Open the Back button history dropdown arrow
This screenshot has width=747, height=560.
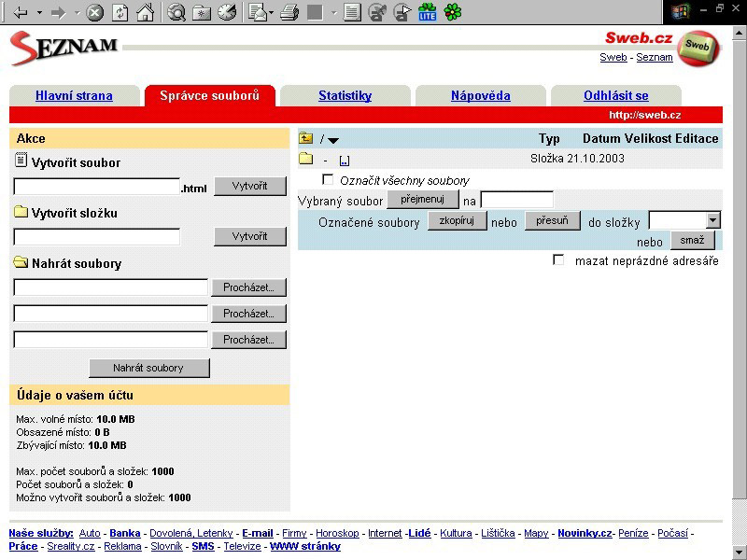39,13
